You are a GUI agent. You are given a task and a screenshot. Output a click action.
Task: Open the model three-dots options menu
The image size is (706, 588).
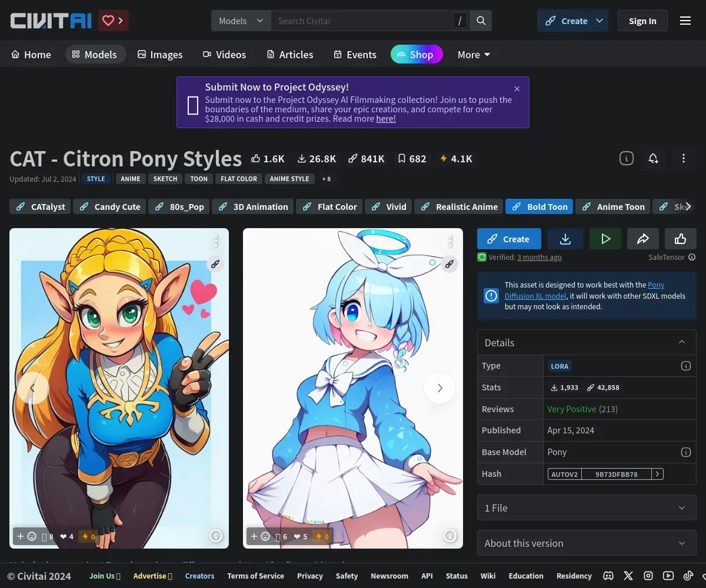tap(683, 158)
